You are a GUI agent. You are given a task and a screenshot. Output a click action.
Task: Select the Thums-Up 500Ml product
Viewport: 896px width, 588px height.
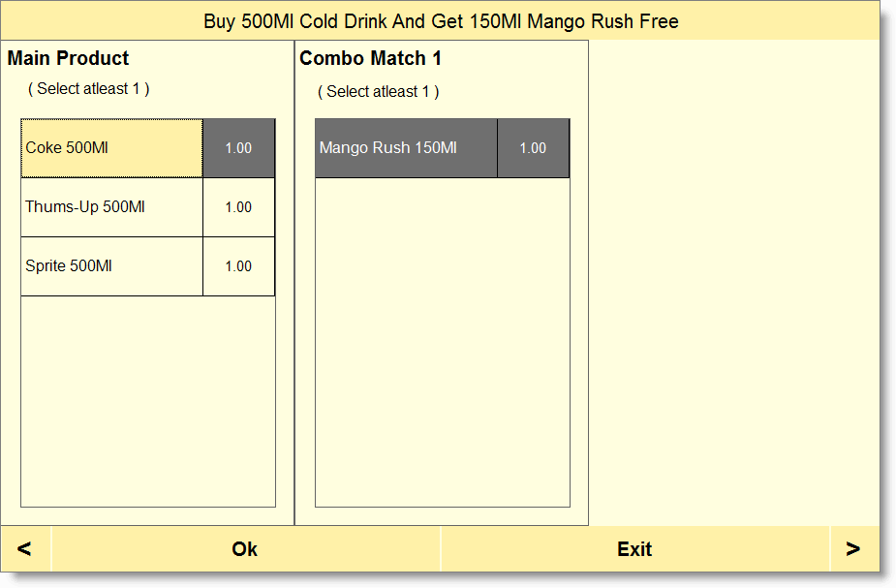(112, 207)
